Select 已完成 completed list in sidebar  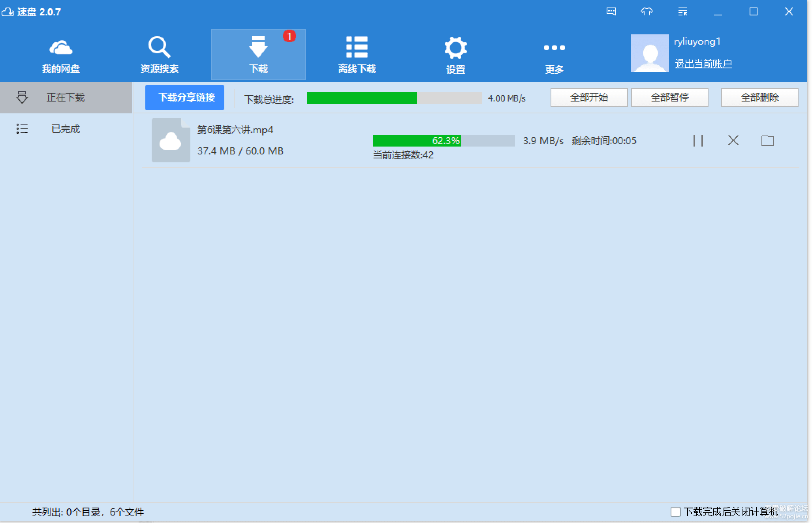pyautogui.click(x=66, y=129)
